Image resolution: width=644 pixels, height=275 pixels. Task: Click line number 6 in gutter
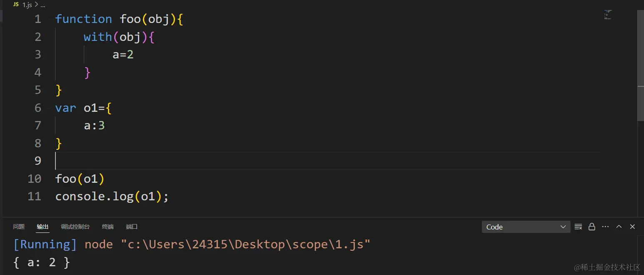(x=38, y=108)
